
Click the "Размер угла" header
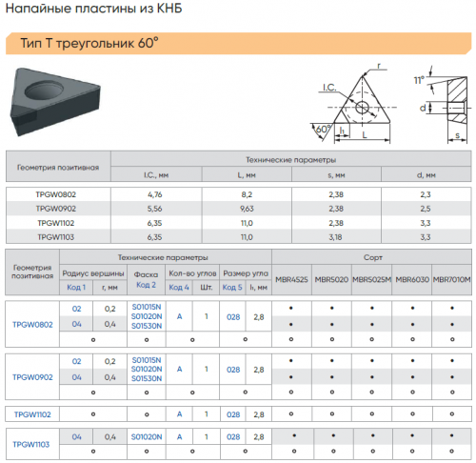click(246, 273)
